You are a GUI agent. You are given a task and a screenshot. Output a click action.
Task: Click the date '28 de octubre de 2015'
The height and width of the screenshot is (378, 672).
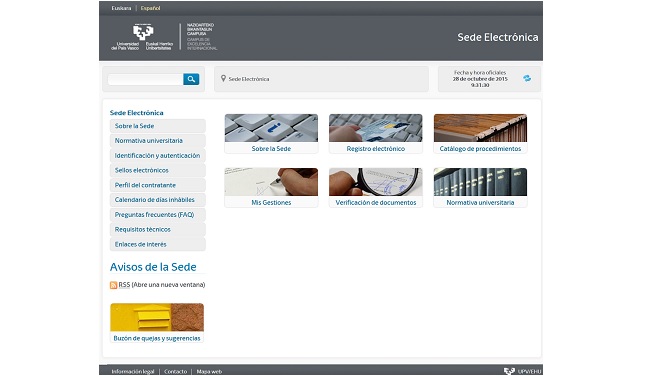tap(480, 79)
